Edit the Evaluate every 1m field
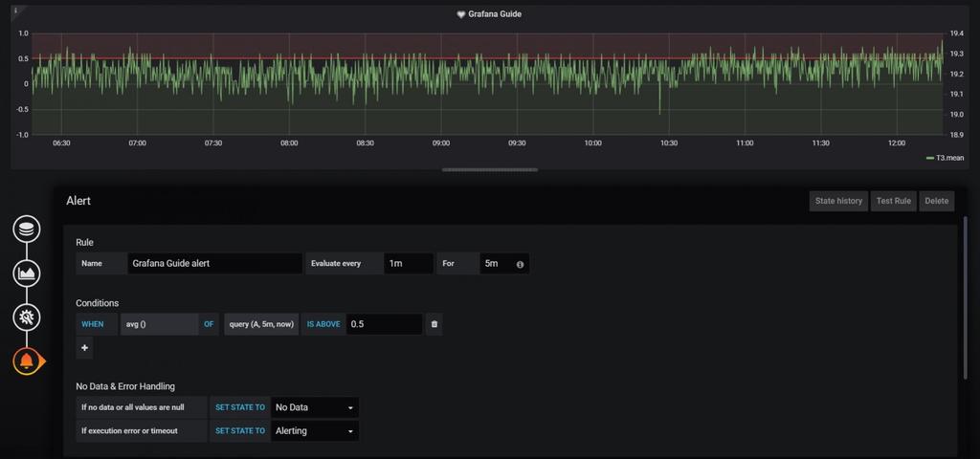Screen dimensions: 980x459 click(408, 264)
